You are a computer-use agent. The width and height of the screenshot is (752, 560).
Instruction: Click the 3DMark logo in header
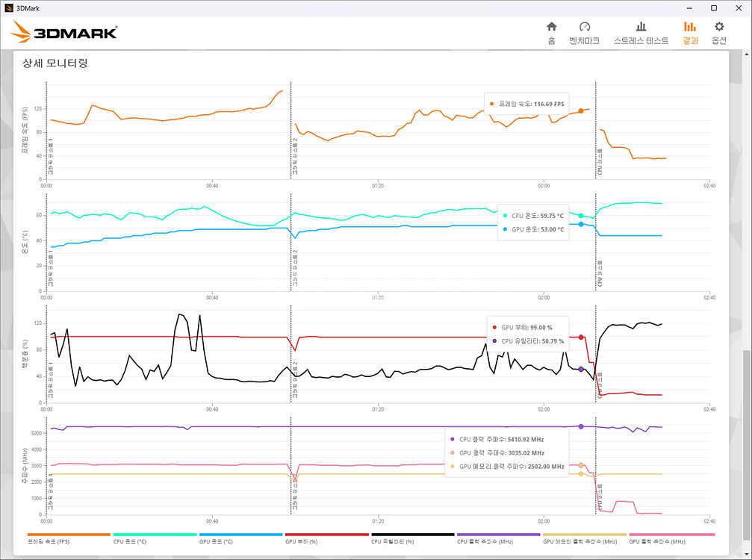[x=64, y=31]
